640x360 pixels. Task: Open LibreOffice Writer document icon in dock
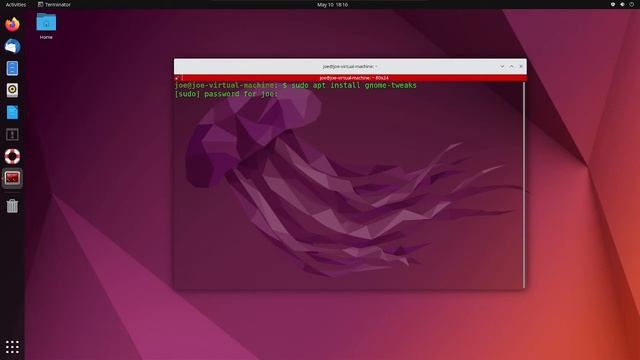[x=12, y=112]
